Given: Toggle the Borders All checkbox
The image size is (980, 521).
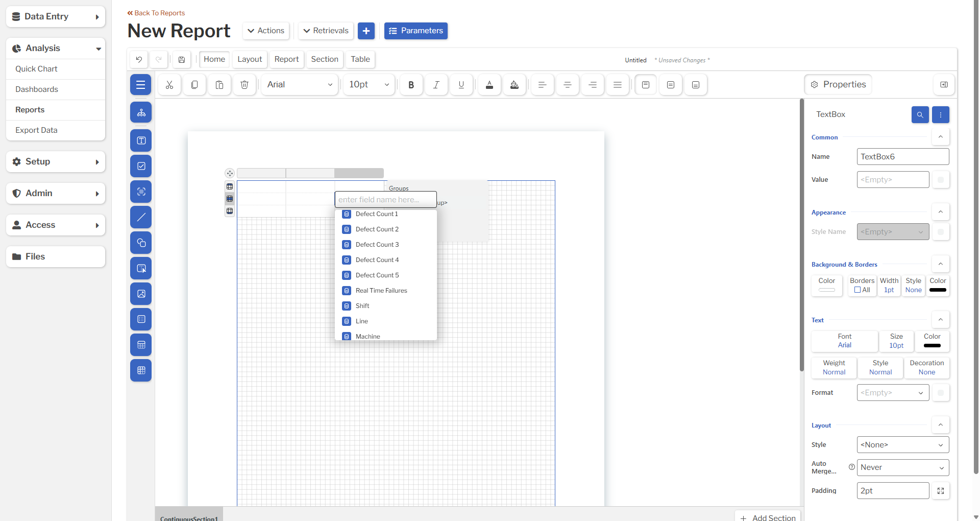Looking at the screenshot, I should (x=857, y=290).
